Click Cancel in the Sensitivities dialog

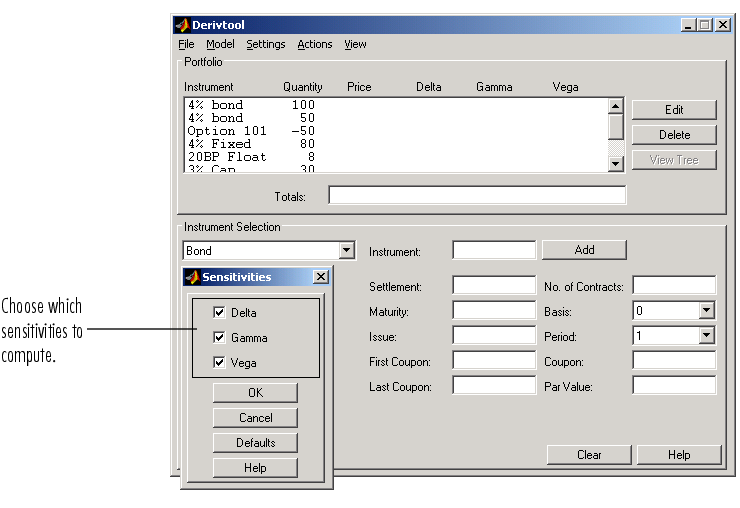point(255,418)
